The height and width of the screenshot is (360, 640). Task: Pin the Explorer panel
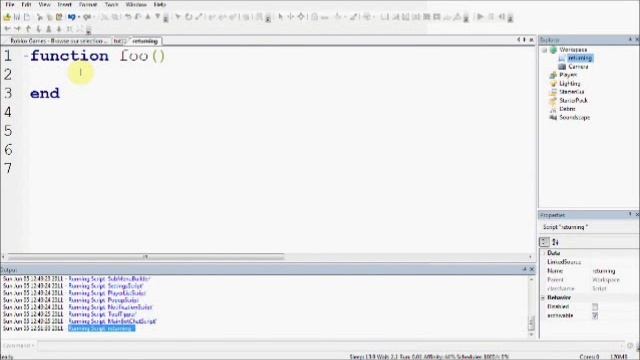[630, 40]
